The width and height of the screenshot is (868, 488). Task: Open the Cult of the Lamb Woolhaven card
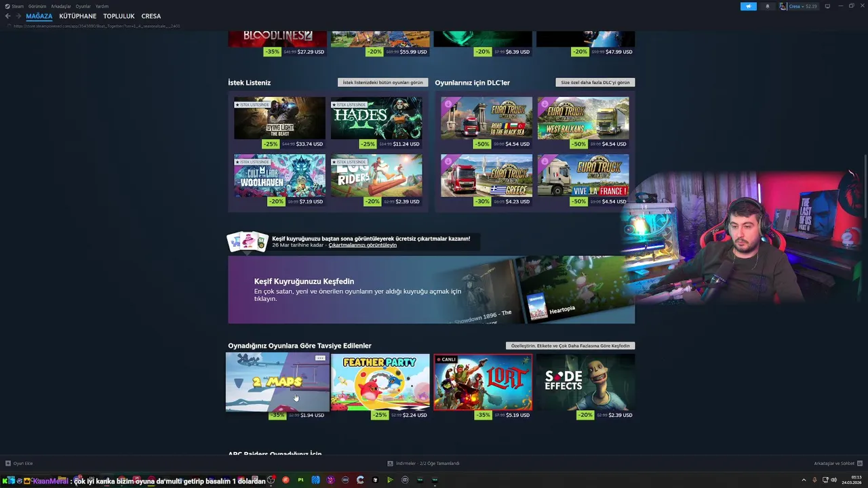(x=279, y=176)
